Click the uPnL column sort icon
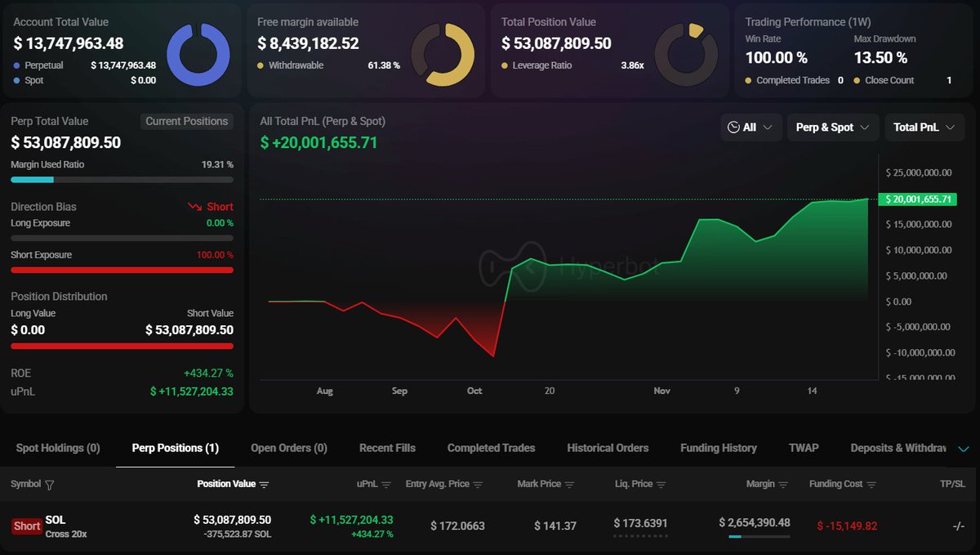 [386, 485]
